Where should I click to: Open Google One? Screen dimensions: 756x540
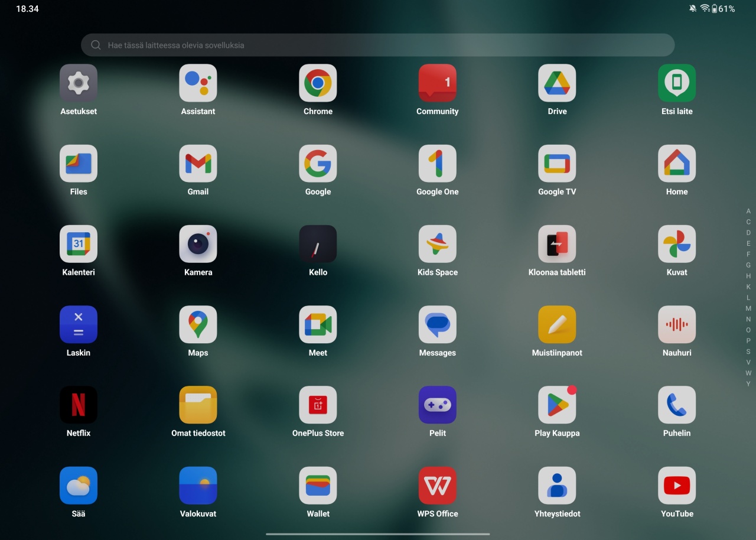(x=438, y=164)
